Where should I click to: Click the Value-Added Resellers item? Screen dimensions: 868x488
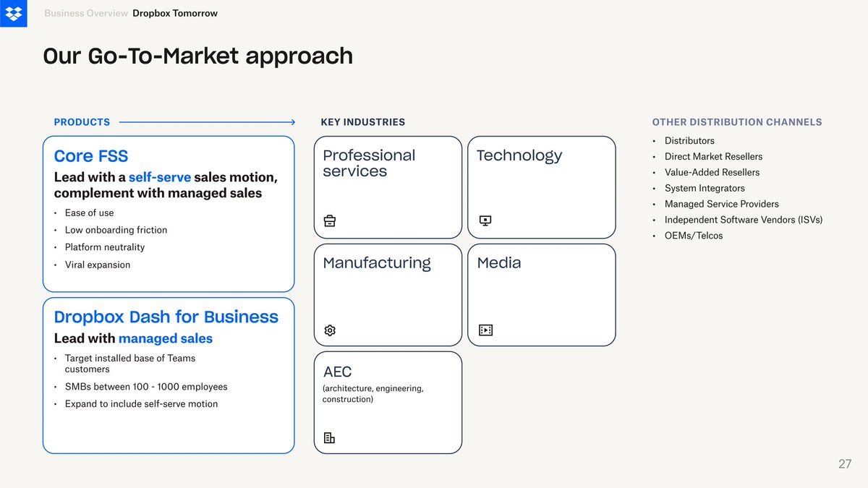point(712,172)
